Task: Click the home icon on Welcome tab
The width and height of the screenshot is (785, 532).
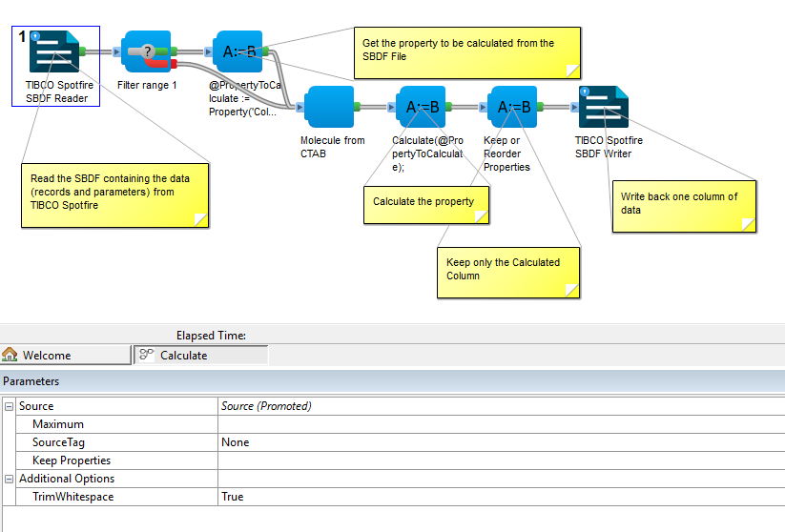Action: pyautogui.click(x=10, y=355)
